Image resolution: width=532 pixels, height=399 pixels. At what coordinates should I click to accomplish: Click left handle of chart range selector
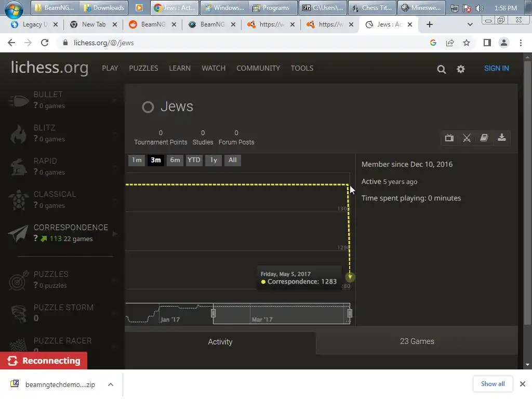click(x=214, y=313)
